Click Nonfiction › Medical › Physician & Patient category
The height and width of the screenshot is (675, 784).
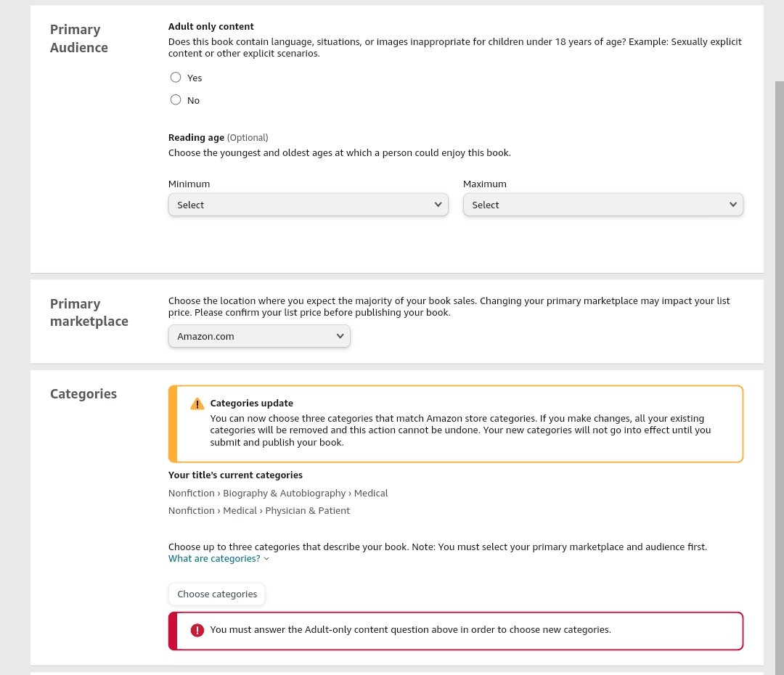tap(259, 511)
